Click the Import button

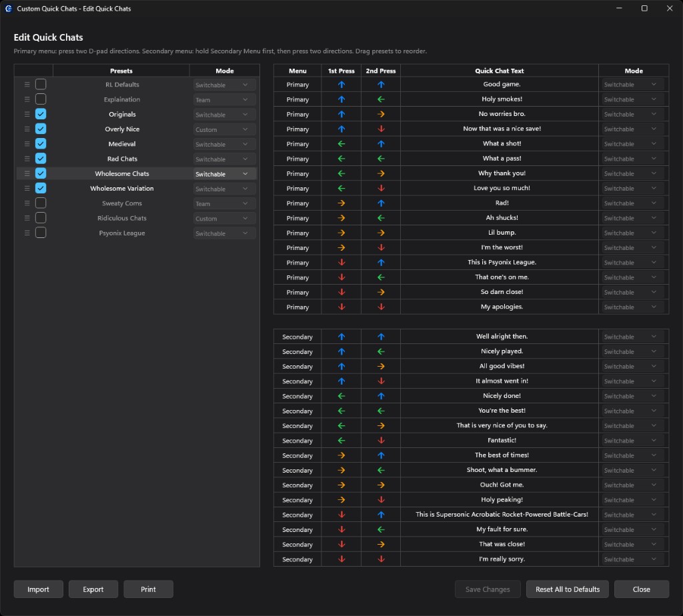[x=38, y=589]
